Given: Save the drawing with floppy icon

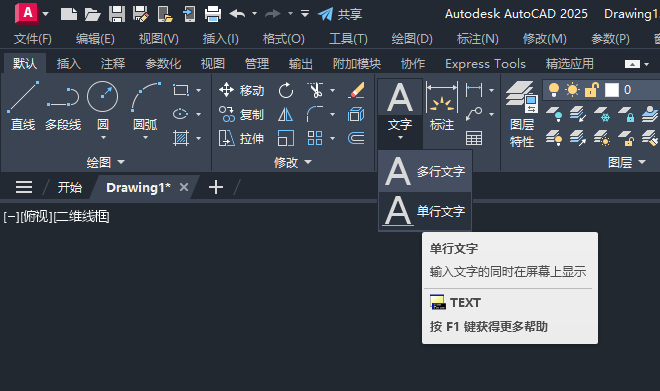Looking at the screenshot, I should [117, 14].
